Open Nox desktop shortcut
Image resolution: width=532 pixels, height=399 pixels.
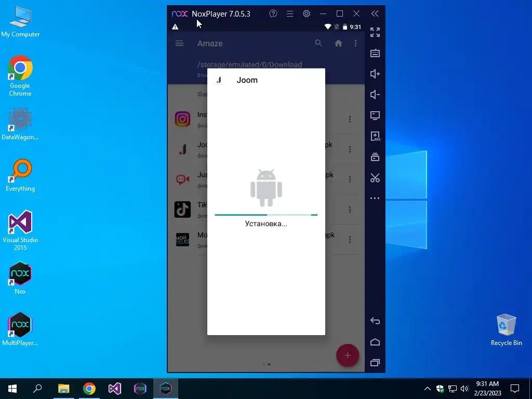point(20,278)
